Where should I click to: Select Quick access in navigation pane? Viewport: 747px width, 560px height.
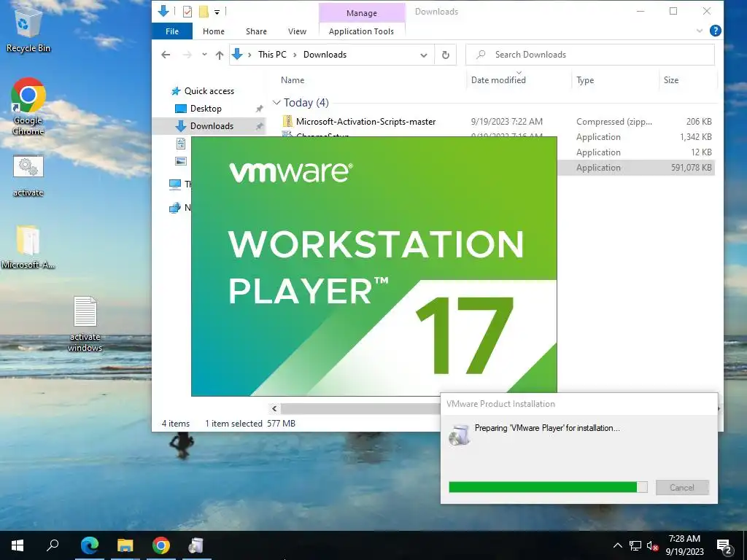coord(209,91)
